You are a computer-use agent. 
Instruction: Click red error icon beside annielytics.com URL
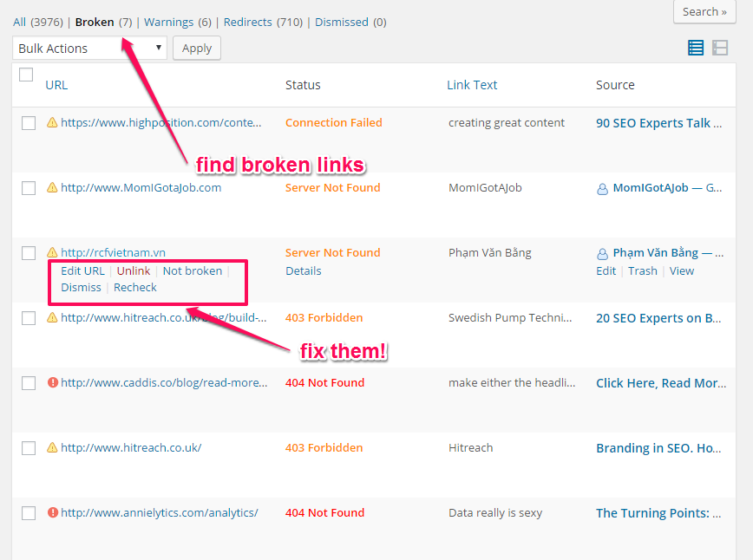point(53,512)
